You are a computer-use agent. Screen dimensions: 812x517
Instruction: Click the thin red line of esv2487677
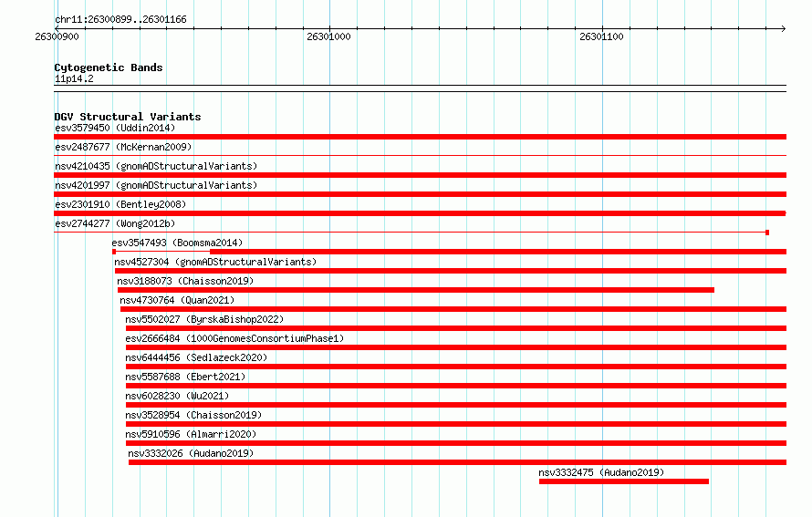420,155
